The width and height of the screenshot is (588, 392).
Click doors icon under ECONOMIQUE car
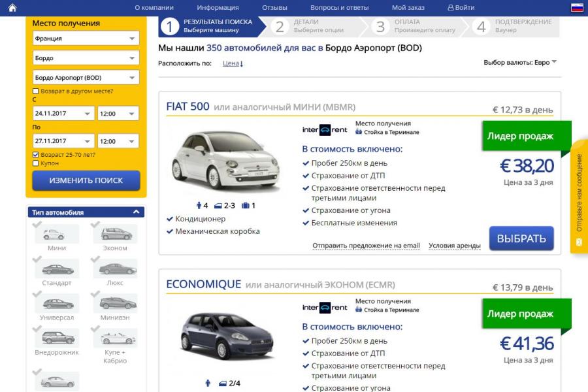coord(223,384)
